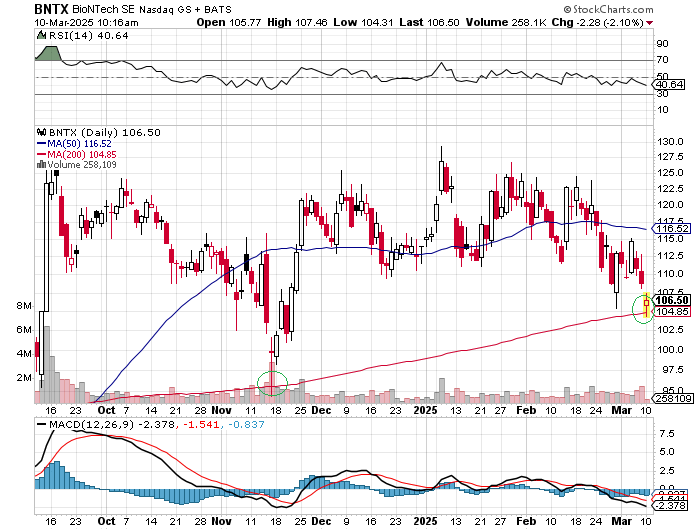Click the BioNTech SE company name
Viewport: 700px width, 530px height.
point(104,9)
